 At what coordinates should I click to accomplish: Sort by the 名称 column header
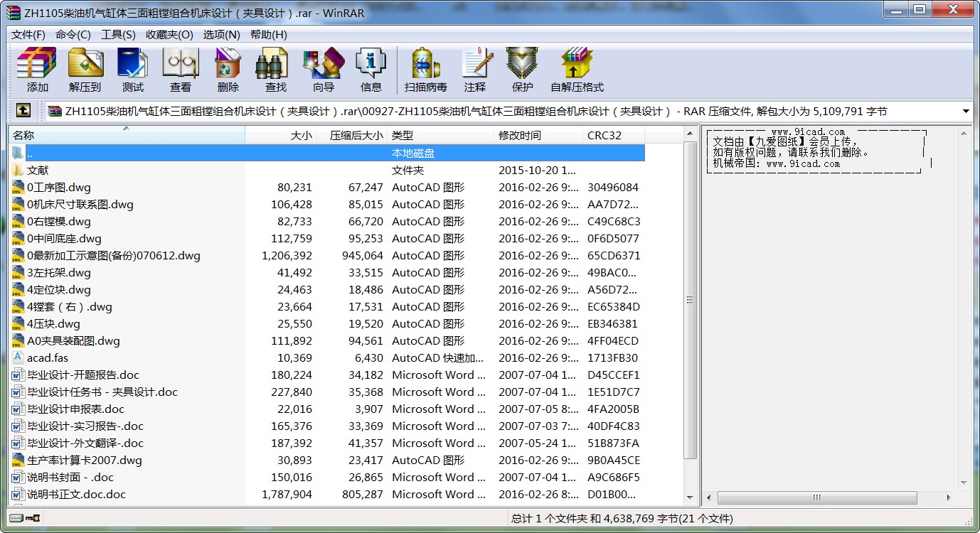(x=127, y=135)
